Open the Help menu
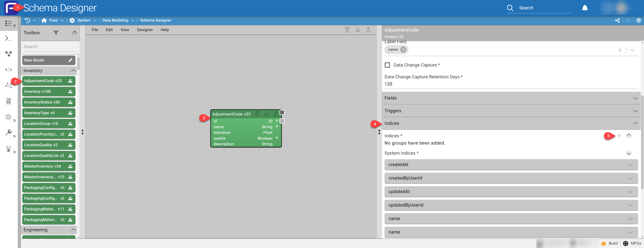Screen dimensions: 644x248 165,30
